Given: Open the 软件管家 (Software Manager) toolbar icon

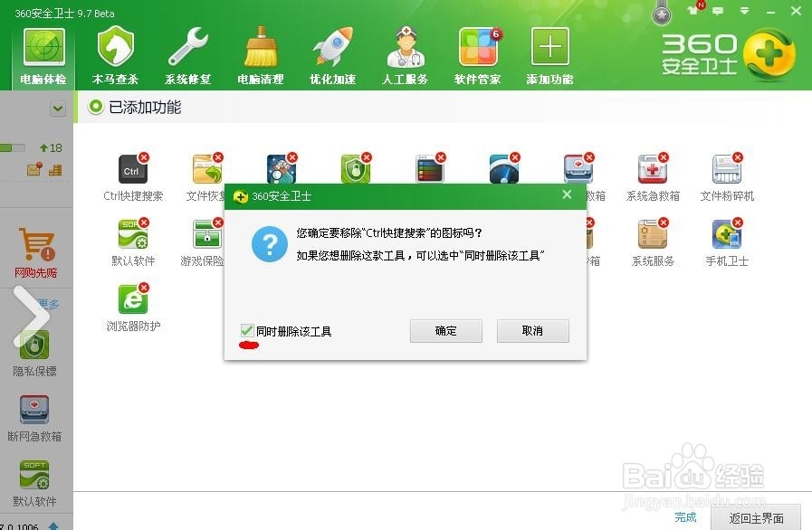Looking at the screenshot, I should (x=478, y=54).
